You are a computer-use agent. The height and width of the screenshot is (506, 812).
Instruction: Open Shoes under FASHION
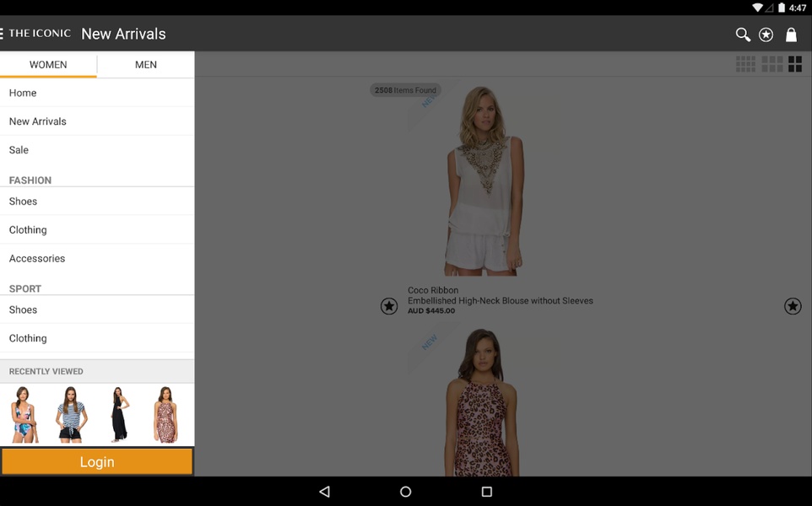click(x=97, y=202)
